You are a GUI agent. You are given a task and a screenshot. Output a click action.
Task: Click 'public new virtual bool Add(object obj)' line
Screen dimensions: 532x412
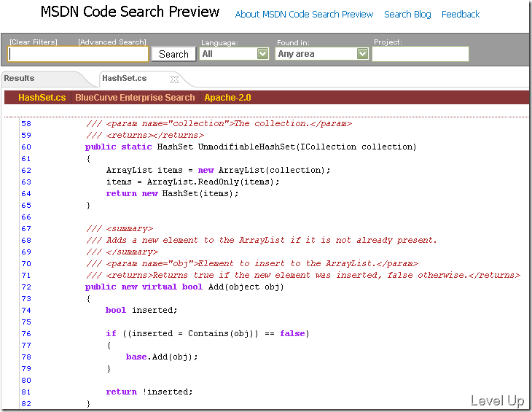[x=184, y=287]
